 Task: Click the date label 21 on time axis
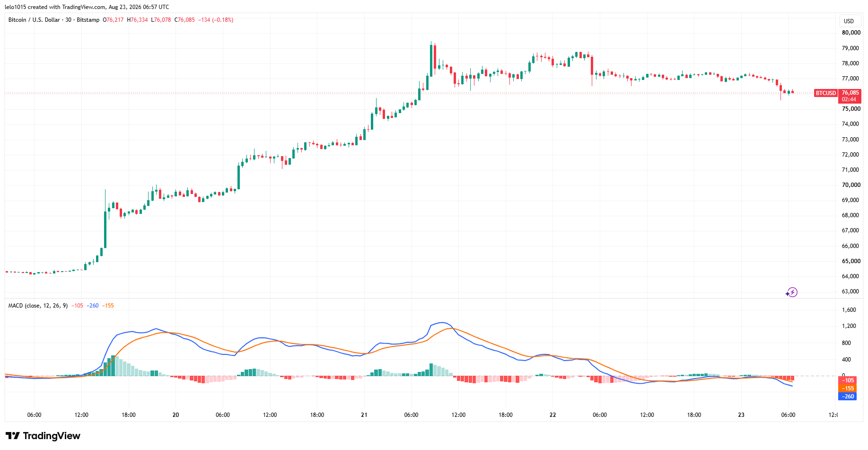(364, 415)
